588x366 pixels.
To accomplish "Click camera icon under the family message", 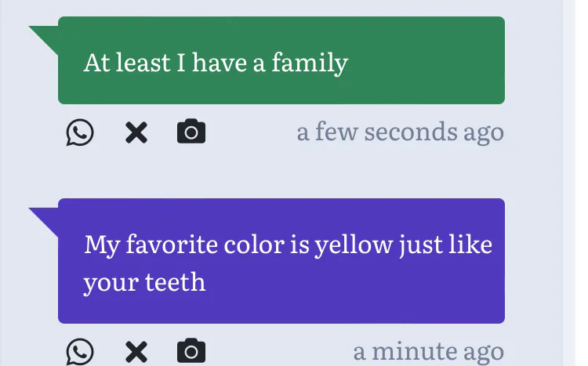I will coord(191,132).
